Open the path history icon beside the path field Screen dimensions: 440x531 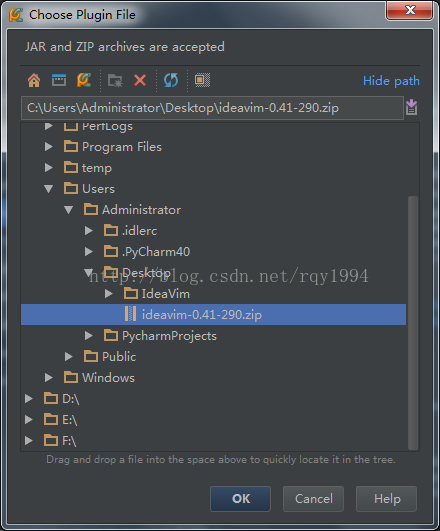click(412, 107)
